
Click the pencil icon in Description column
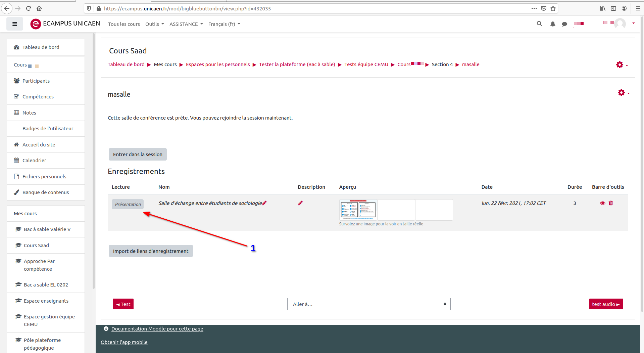pos(300,203)
